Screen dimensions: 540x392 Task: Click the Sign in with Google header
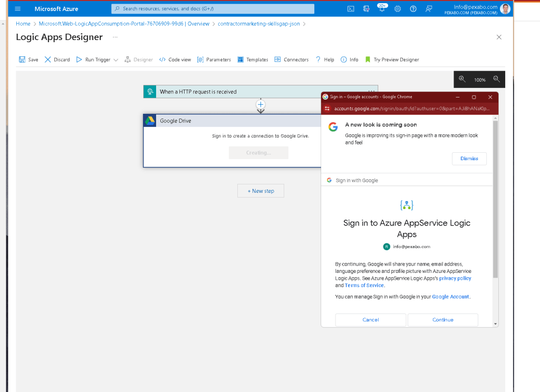pyautogui.click(x=357, y=180)
